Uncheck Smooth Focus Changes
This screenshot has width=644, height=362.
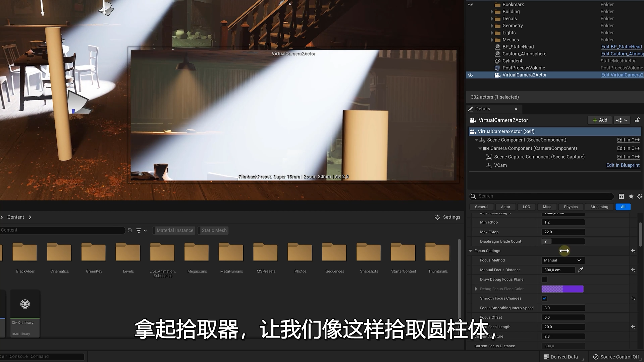(544, 298)
